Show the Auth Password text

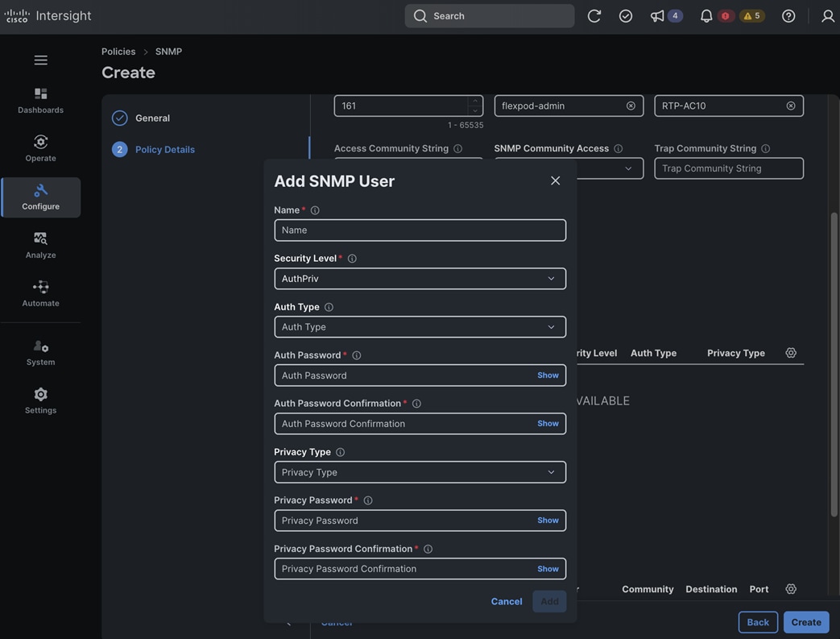tap(548, 376)
